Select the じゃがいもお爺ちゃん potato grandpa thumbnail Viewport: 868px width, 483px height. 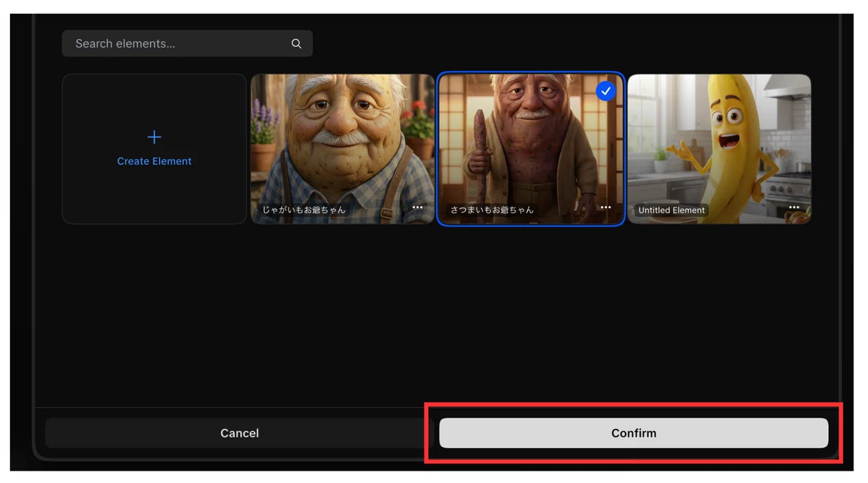tap(342, 149)
